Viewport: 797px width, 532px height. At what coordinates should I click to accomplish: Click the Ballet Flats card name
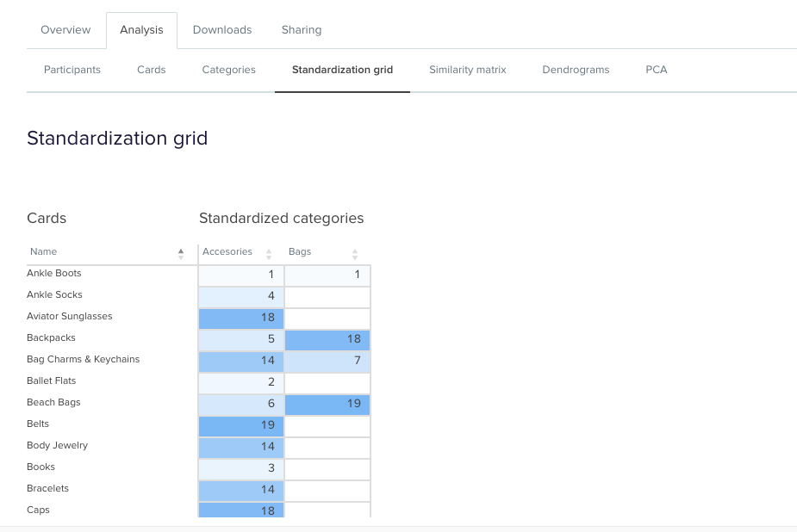tap(52, 380)
